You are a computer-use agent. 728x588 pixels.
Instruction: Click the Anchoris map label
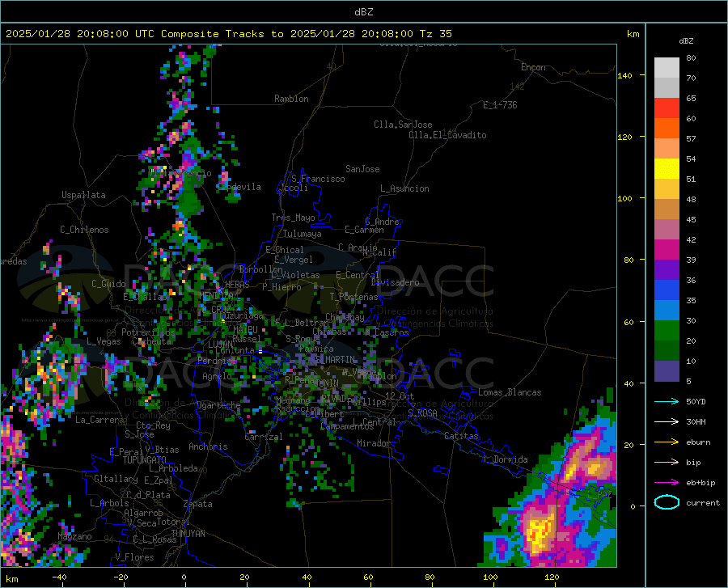(x=208, y=446)
